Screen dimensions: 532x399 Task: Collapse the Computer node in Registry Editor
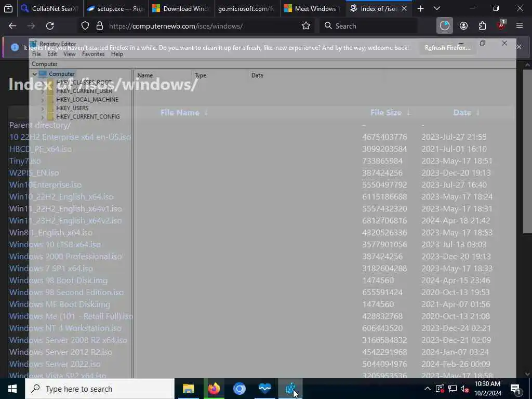tap(35, 74)
